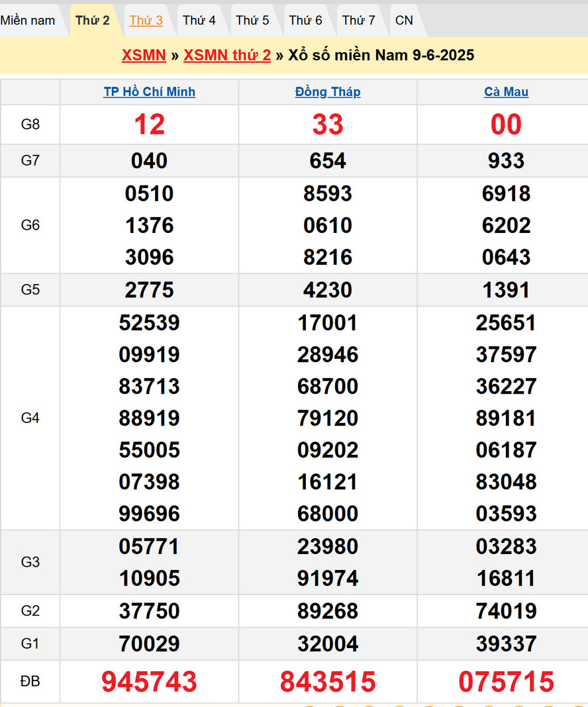This screenshot has width=588, height=707.
Task: Switch to the Thứ 3 tab
Action: click(146, 21)
